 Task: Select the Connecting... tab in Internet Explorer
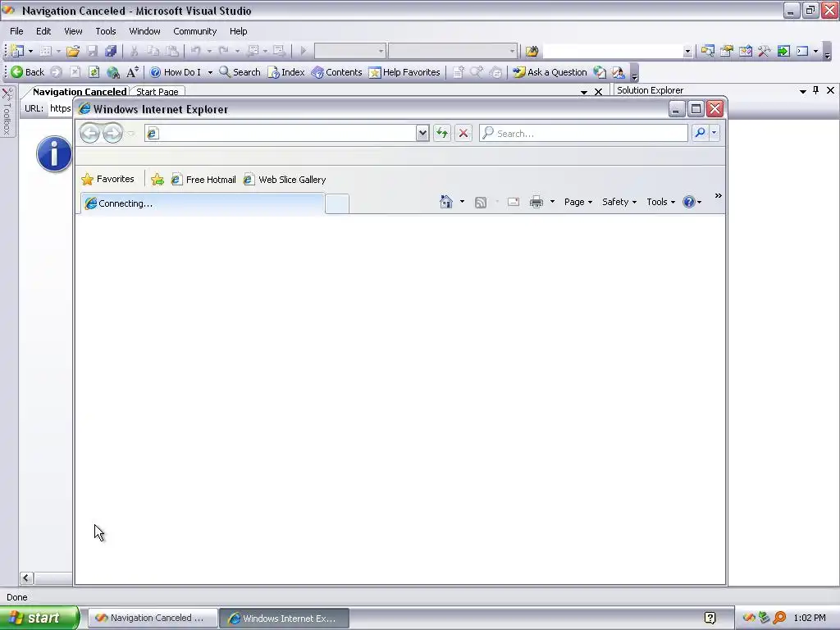pos(202,203)
